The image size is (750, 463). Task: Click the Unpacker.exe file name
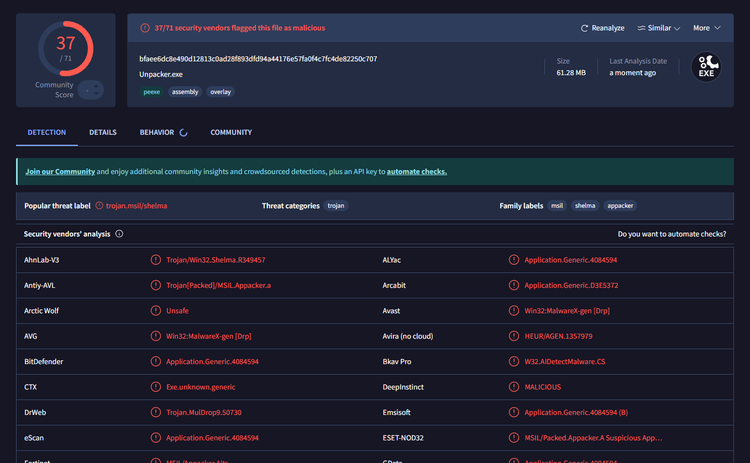pyautogui.click(x=161, y=74)
